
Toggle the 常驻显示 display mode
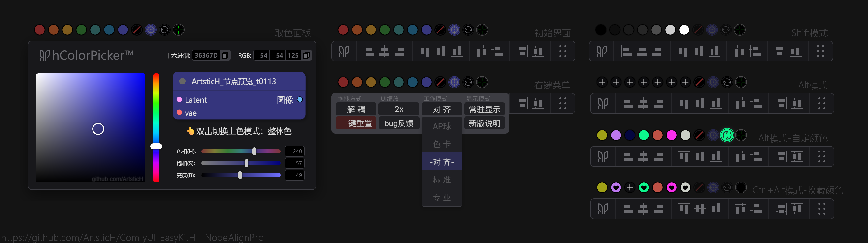click(x=485, y=109)
